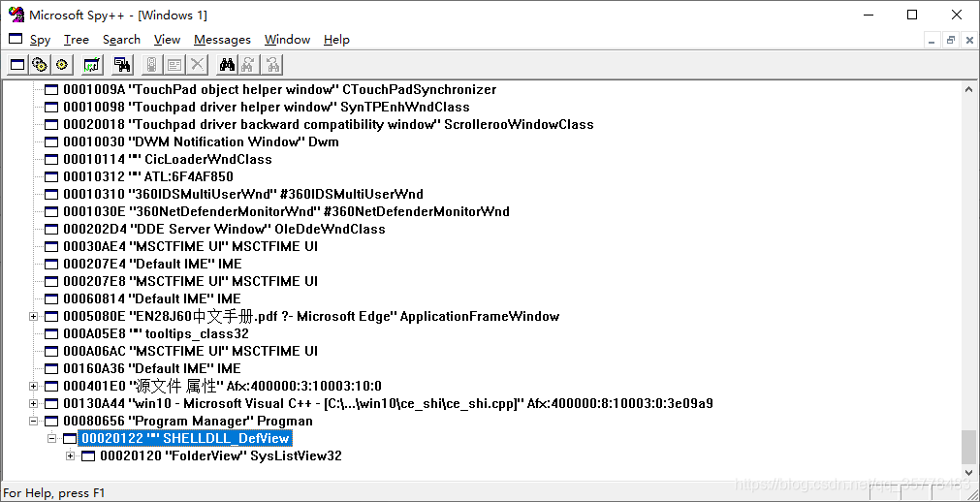Image resolution: width=980 pixels, height=502 pixels.
Task: Click the window icon of FolderView row
Action: 89,456
